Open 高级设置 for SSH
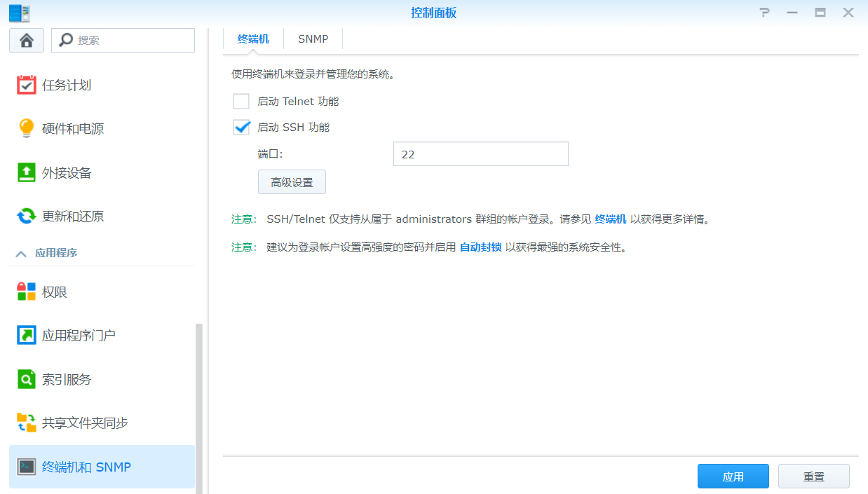 [x=292, y=181]
